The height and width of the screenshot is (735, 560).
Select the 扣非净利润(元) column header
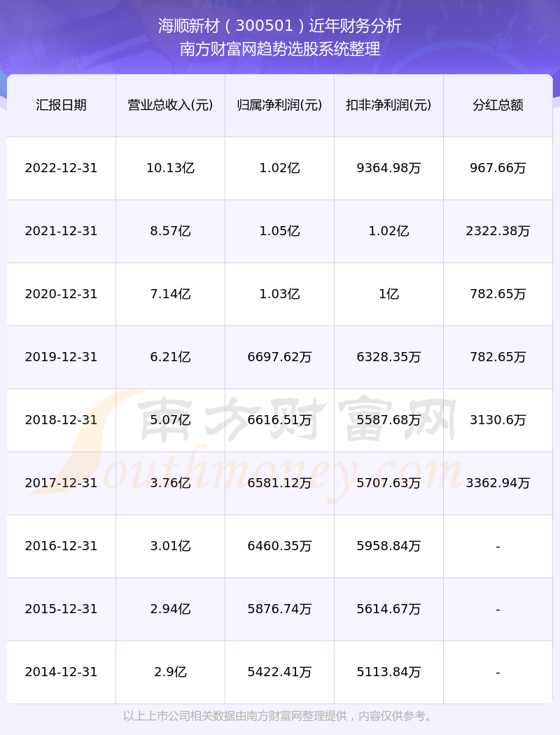pos(389,105)
